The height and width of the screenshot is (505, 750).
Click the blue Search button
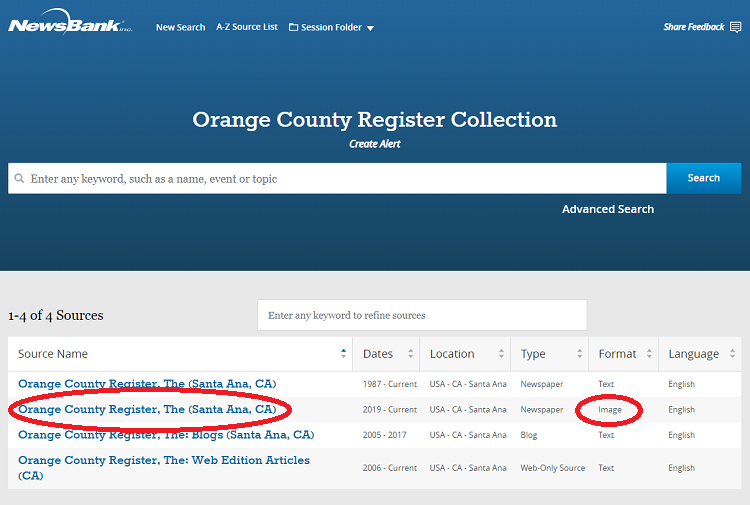704,178
